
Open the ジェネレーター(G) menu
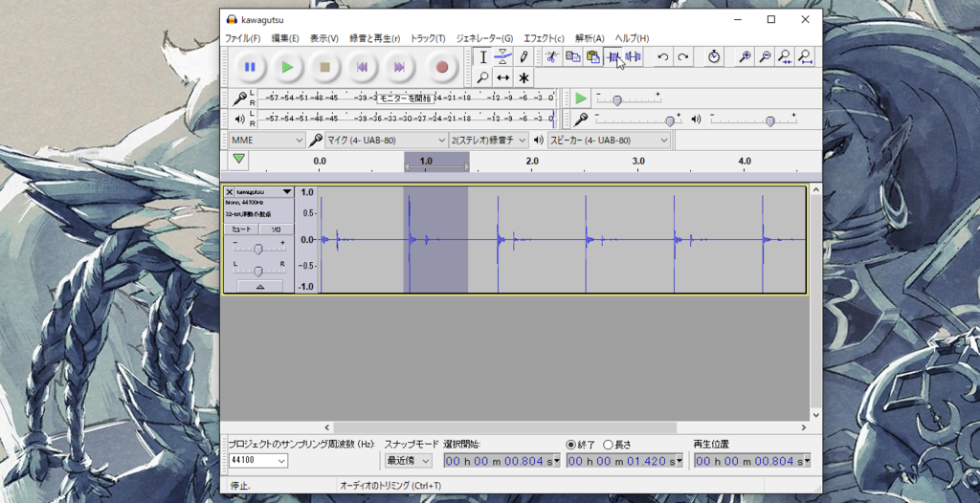tap(484, 38)
